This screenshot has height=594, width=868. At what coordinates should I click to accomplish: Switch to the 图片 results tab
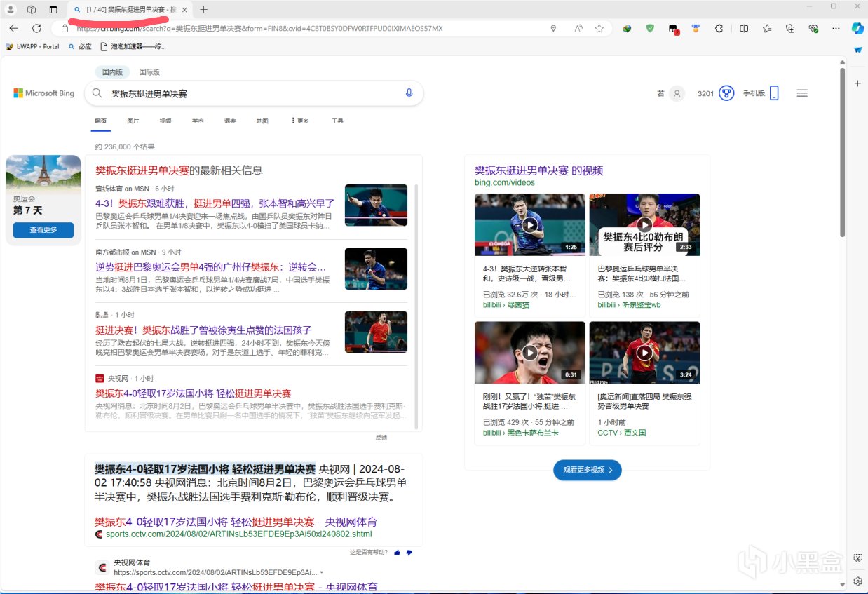pyautogui.click(x=133, y=121)
